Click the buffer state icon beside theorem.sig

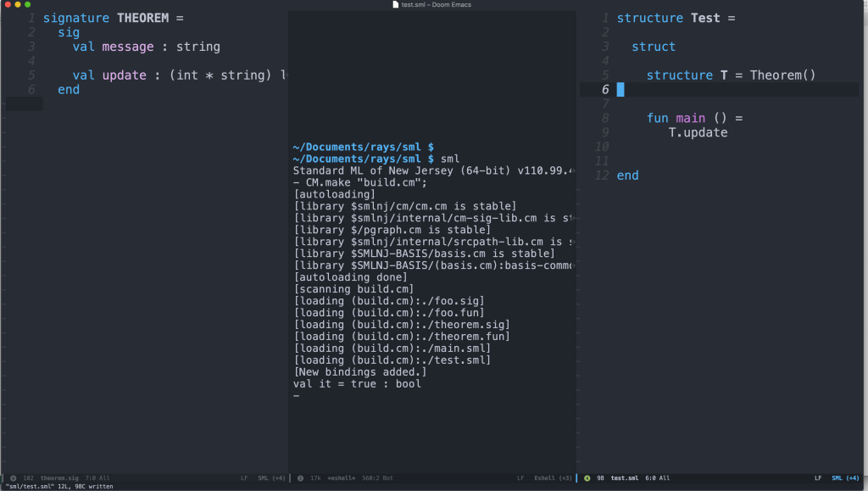pos(13,478)
